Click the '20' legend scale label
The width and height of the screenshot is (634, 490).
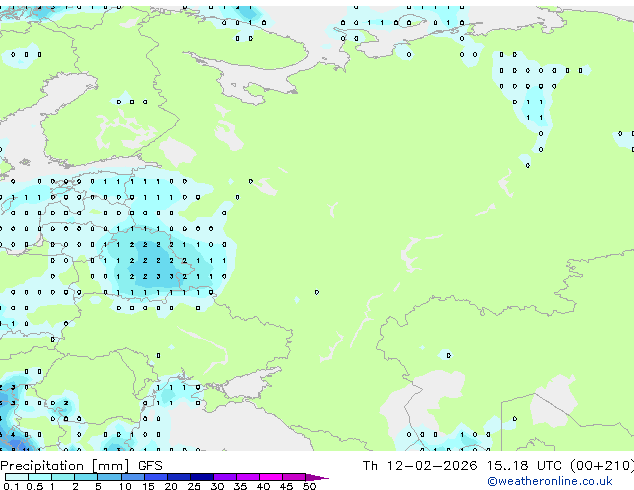[x=171, y=486]
